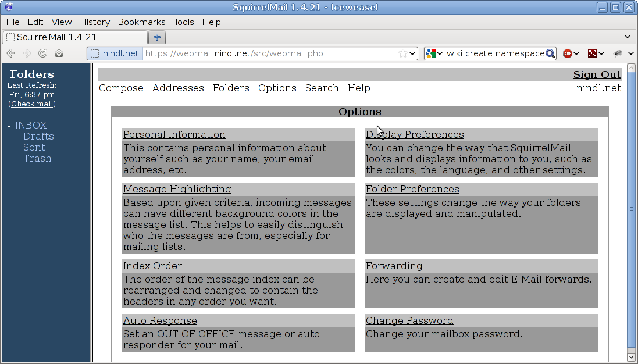
Task: Click the vertical scrollbar down arrow
Action: click(632, 356)
